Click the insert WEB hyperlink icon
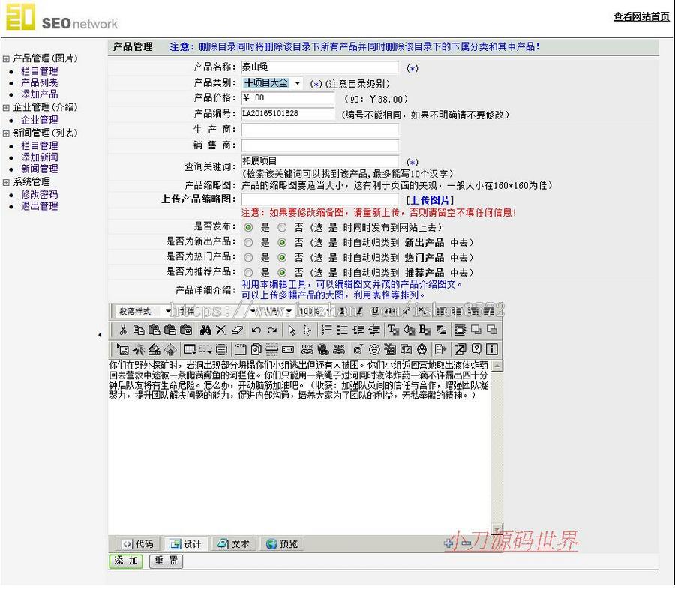675x616 pixels. click(307, 349)
